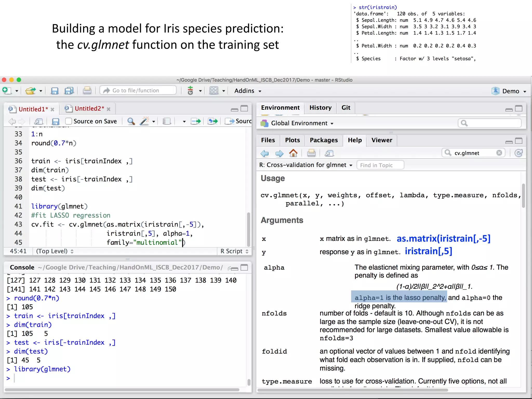Save current document from main toolbar
This screenshot has height=399, width=532.
click(x=55, y=91)
